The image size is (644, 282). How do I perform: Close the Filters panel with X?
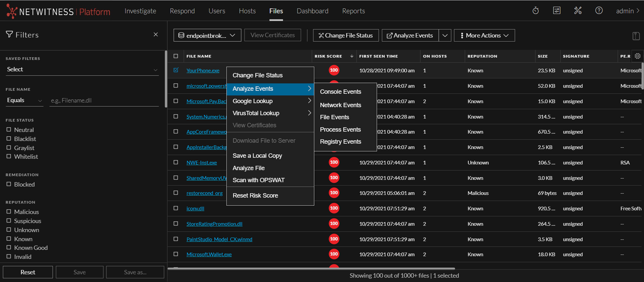click(155, 34)
